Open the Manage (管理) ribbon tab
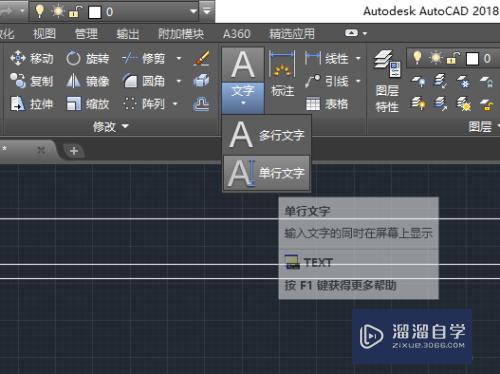The image size is (500, 374). (86, 34)
